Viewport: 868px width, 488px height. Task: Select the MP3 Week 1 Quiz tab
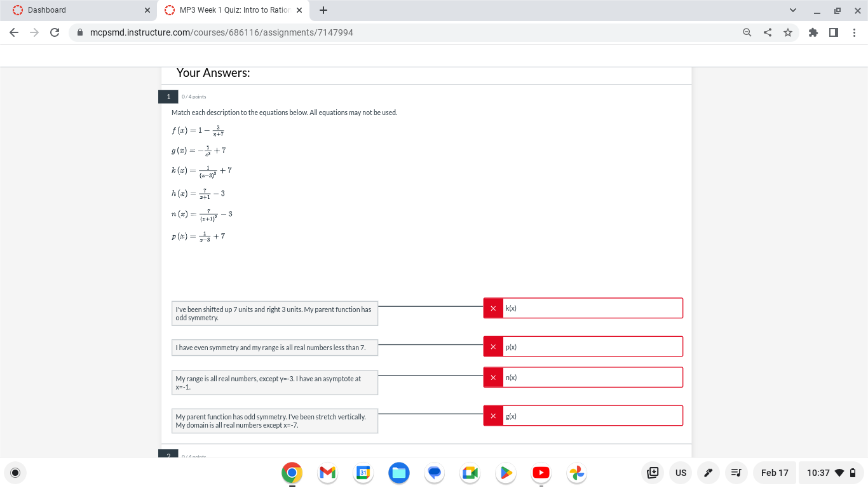229,10
